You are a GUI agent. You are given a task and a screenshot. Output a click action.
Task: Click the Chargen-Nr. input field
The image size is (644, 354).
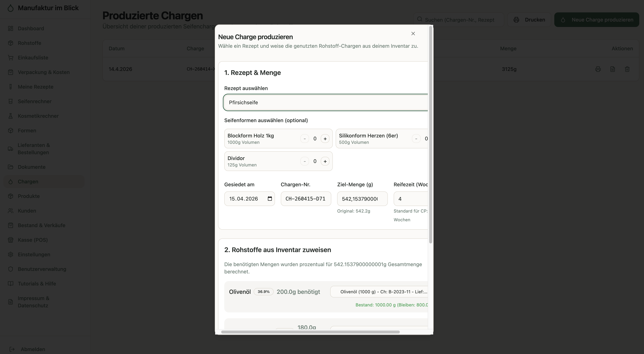coord(306,199)
